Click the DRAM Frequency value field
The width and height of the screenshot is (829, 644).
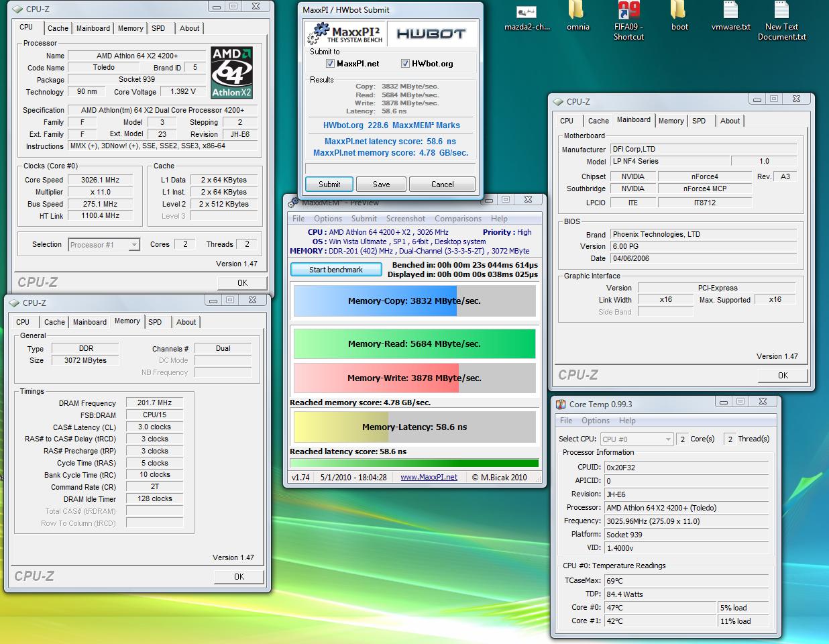coord(154,402)
